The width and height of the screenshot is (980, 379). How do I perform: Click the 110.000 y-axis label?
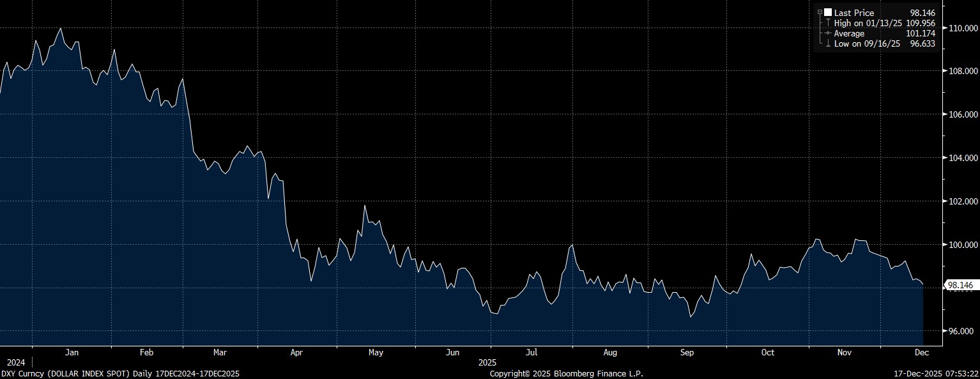961,28
